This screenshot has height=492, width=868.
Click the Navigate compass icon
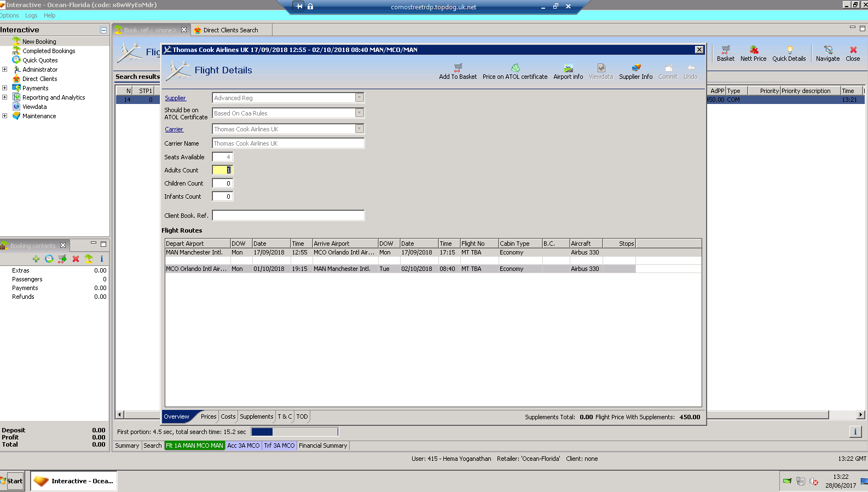(828, 50)
